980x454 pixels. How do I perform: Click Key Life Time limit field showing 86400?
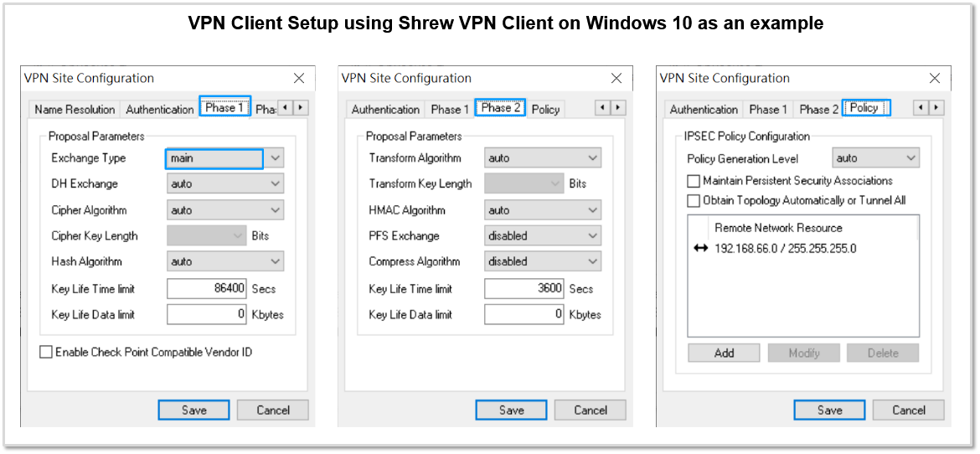click(x=207, y=289)
